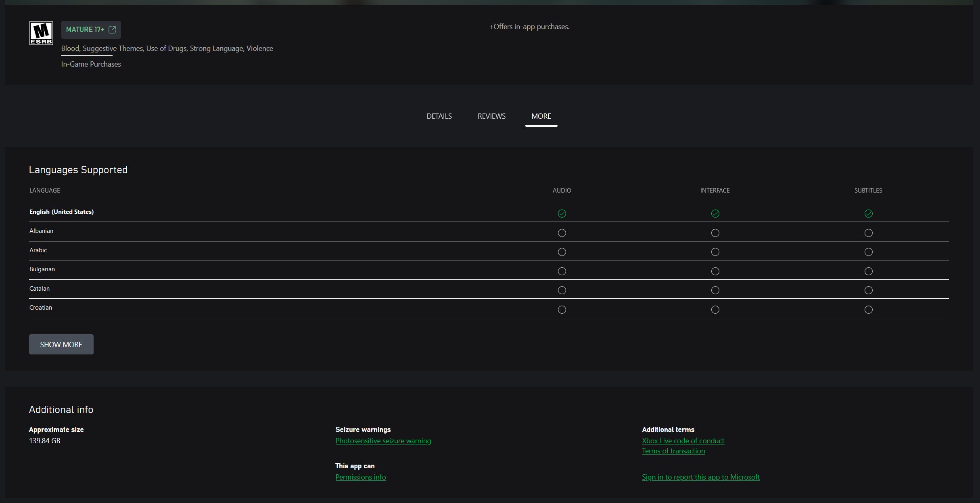The height and width of the screenshot is (503, 980).
Task: Click Croatian subtitles support circle
Action: point(868,310)
